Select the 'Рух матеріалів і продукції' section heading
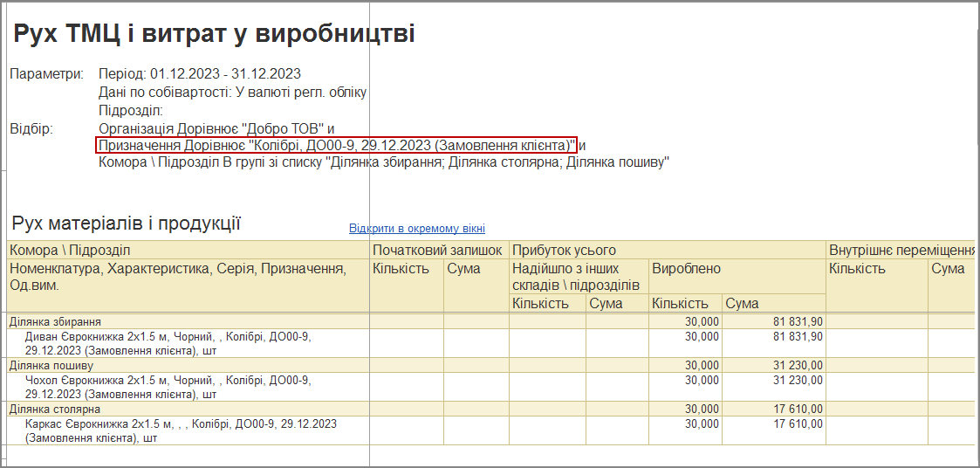The height and width of the screenshot is (468, 980). (x=126, y=224)
